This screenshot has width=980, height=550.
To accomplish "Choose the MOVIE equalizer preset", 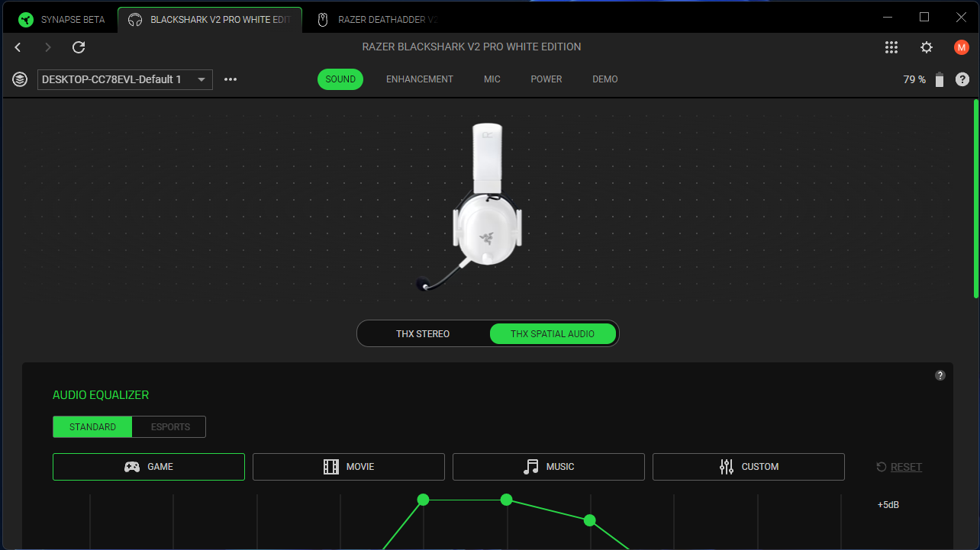I will [349, 467].
